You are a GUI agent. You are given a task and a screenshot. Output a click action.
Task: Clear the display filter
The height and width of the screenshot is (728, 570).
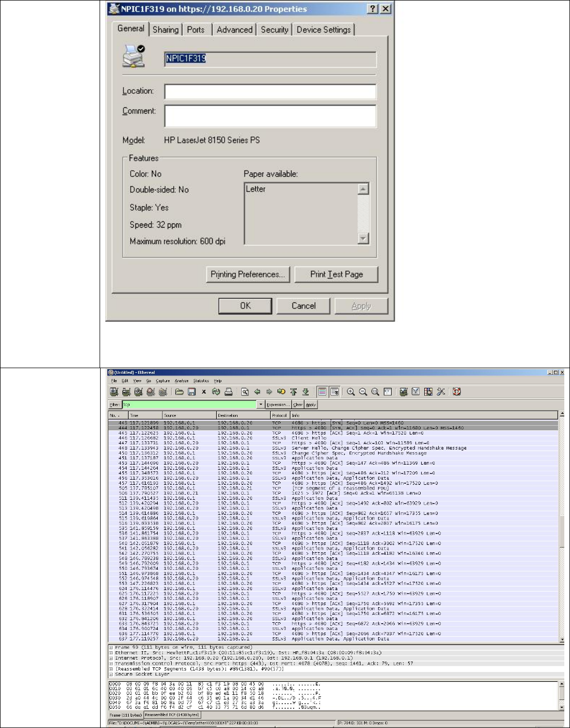[298, 404]
